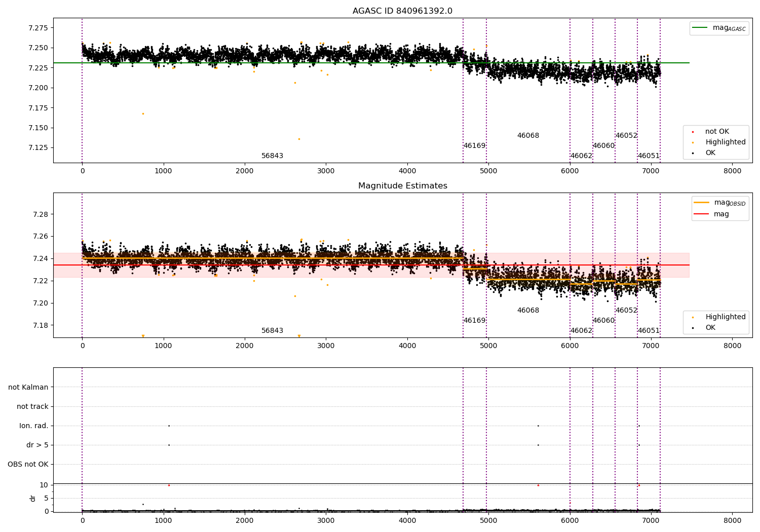Image resolution: width=760 pixels, height=532 pixels.
Task: Click the 7.275 tick on top plot
Action: 38,28
